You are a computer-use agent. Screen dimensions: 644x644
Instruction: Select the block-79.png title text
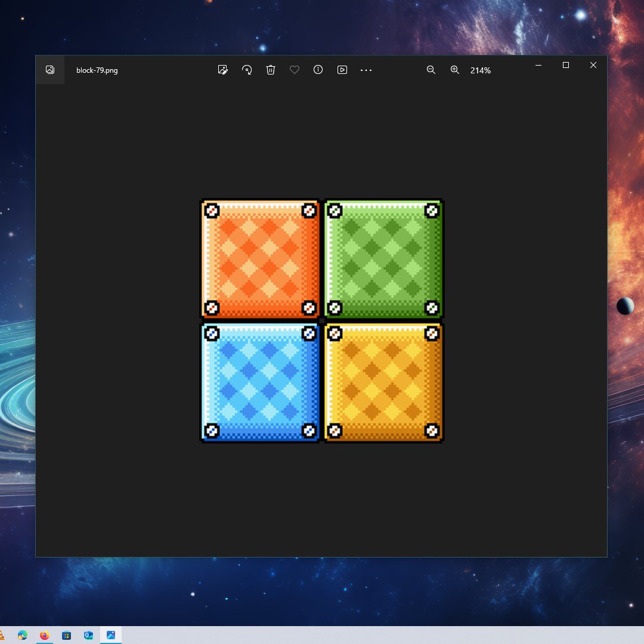(97, 70)
